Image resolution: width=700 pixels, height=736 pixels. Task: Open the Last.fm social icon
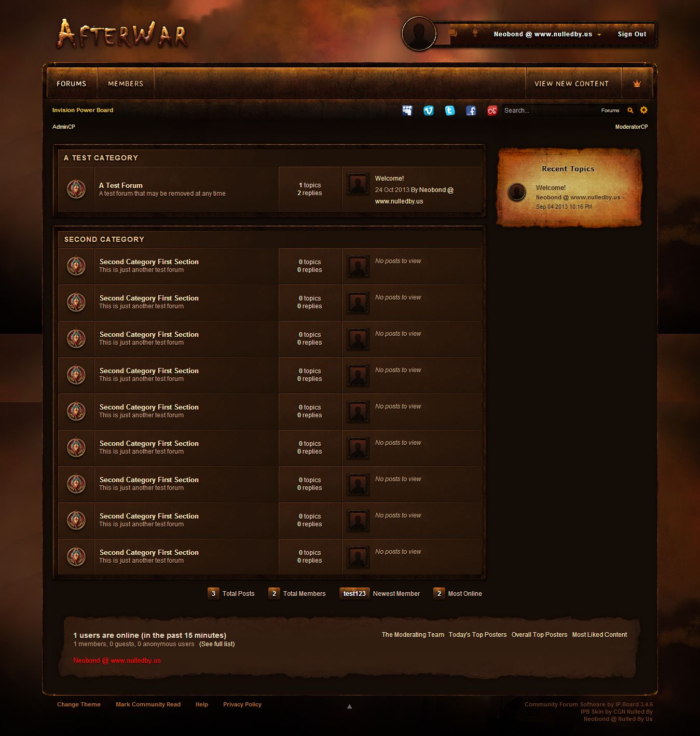pyautogui.click(x=492, y=111)
